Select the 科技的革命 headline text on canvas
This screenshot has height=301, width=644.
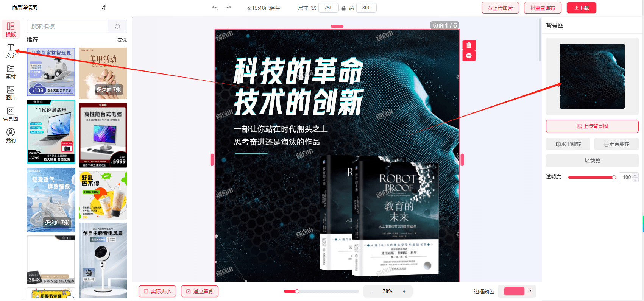click(x=298, y=71)
